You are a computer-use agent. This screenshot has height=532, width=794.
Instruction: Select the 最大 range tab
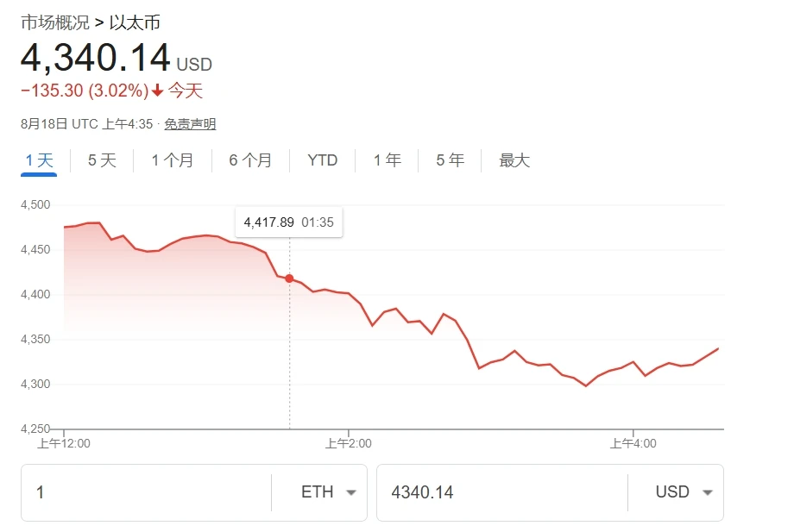[514, 160]
